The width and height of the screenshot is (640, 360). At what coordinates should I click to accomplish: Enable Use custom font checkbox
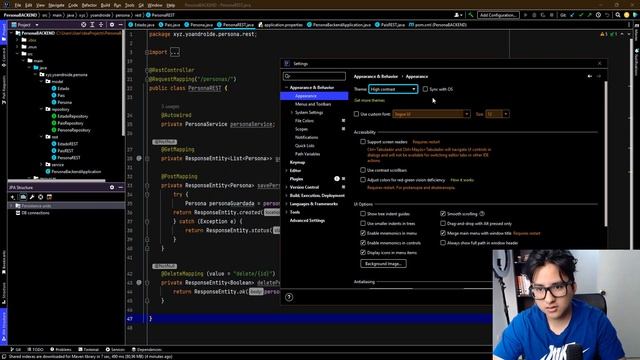(356, 114)
